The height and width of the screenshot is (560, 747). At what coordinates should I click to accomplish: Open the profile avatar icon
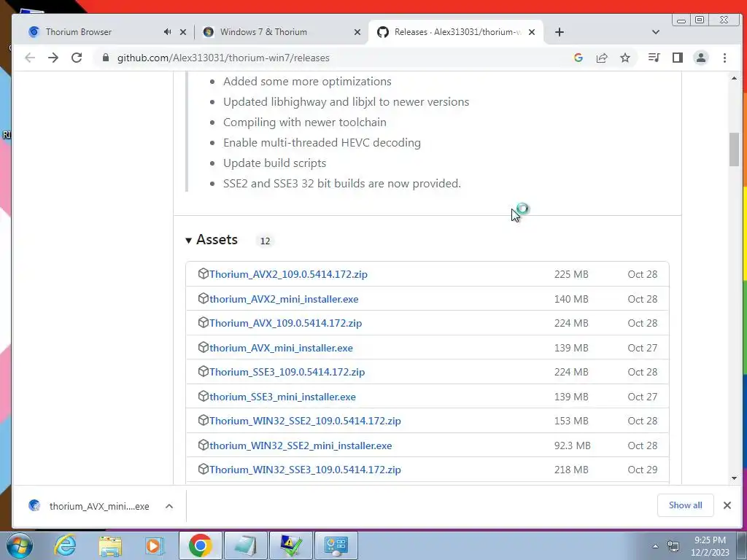701,58
